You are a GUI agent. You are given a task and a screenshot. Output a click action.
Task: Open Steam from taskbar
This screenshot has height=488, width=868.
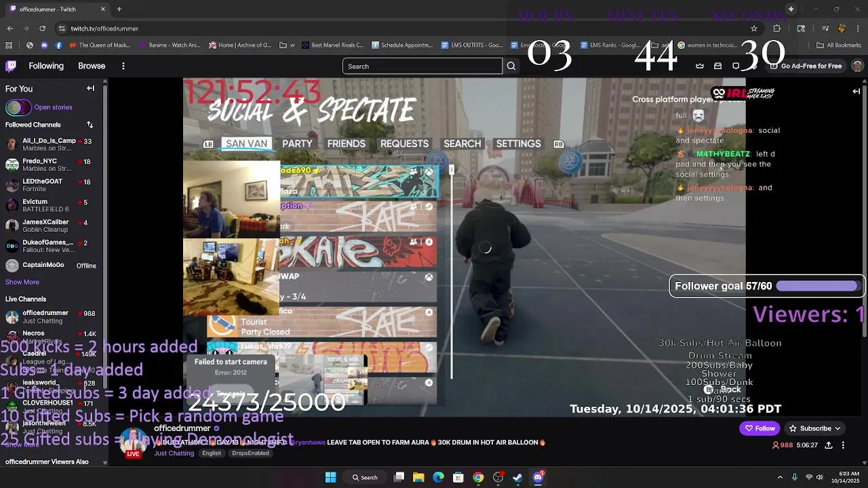(517, 477)
